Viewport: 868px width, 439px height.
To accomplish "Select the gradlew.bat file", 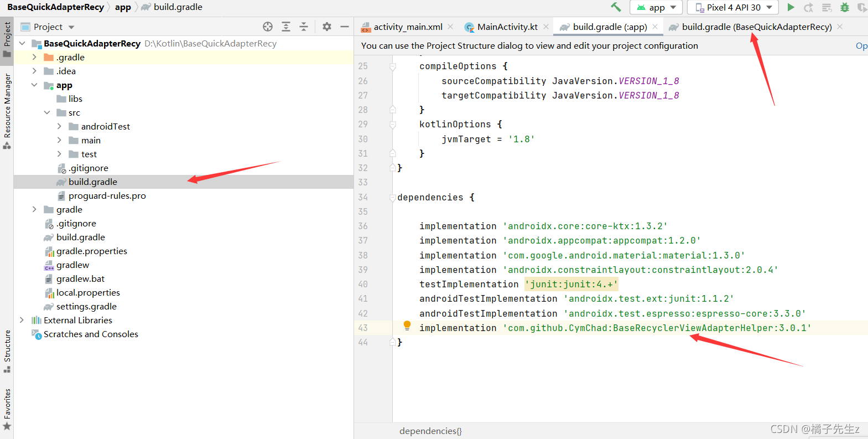I will pyautogui.click(x=80, y=278).
